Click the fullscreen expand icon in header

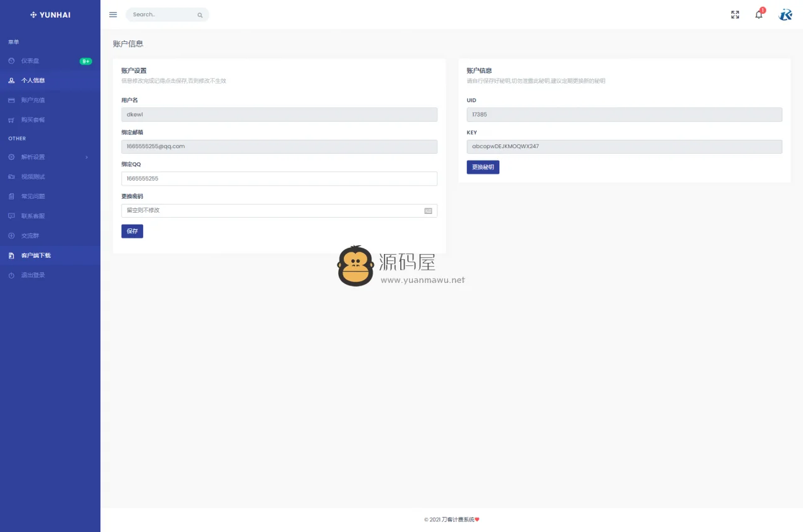coord(735,14)
